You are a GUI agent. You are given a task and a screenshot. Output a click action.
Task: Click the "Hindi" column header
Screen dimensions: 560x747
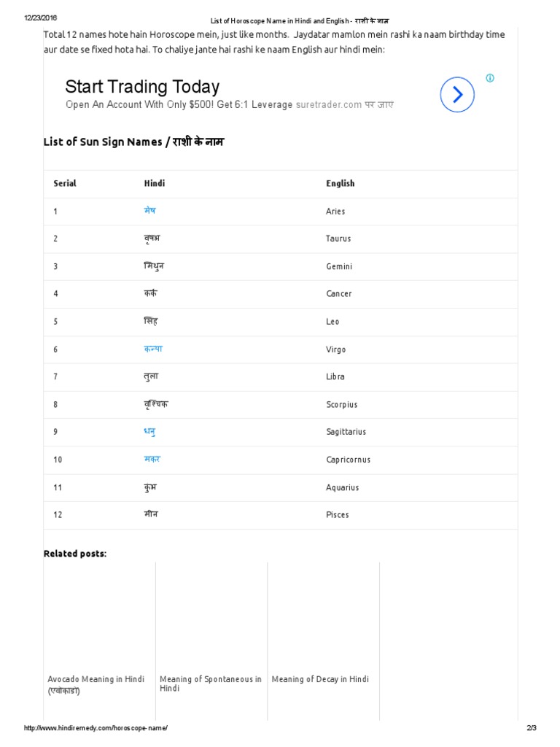click(x=155, y=184)
